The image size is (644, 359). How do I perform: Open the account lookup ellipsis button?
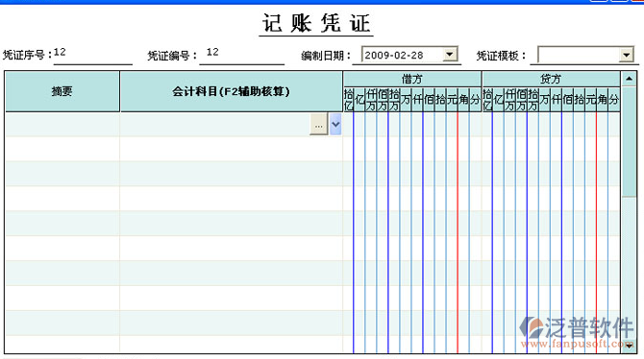319,124
